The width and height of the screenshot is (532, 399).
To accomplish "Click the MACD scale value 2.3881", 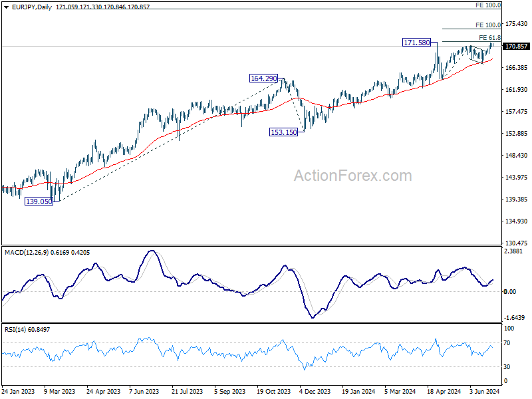I will 513,251.
